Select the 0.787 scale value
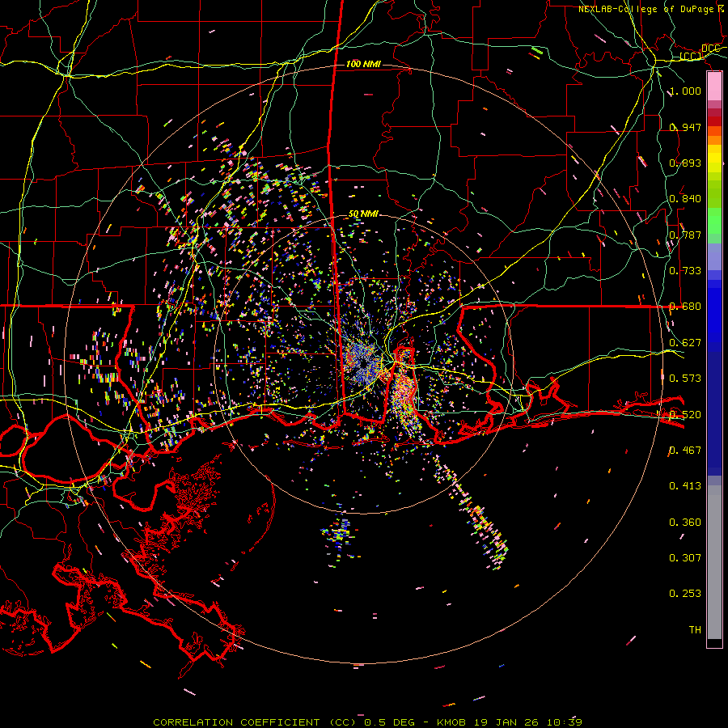The width and height of the screenshot is (728, 728). point(685,235)
